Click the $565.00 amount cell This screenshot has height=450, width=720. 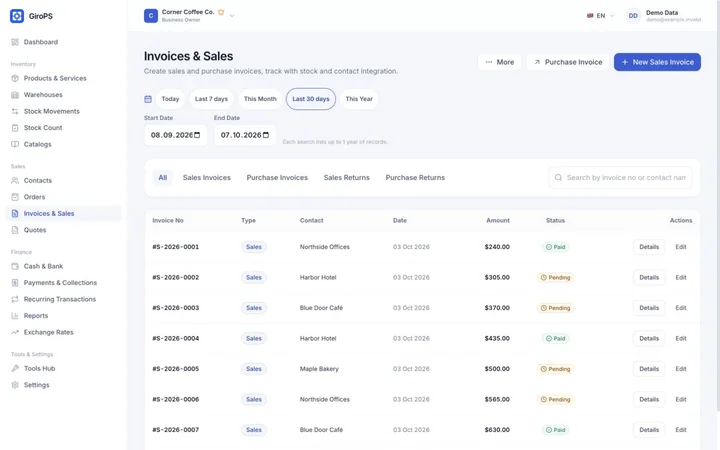pos(497,399)
